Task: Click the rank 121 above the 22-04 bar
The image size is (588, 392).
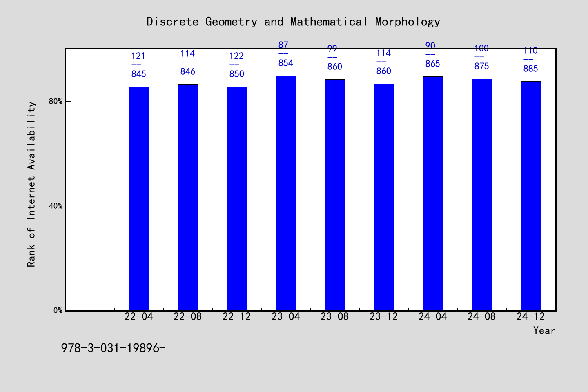Action: [138, 56]
